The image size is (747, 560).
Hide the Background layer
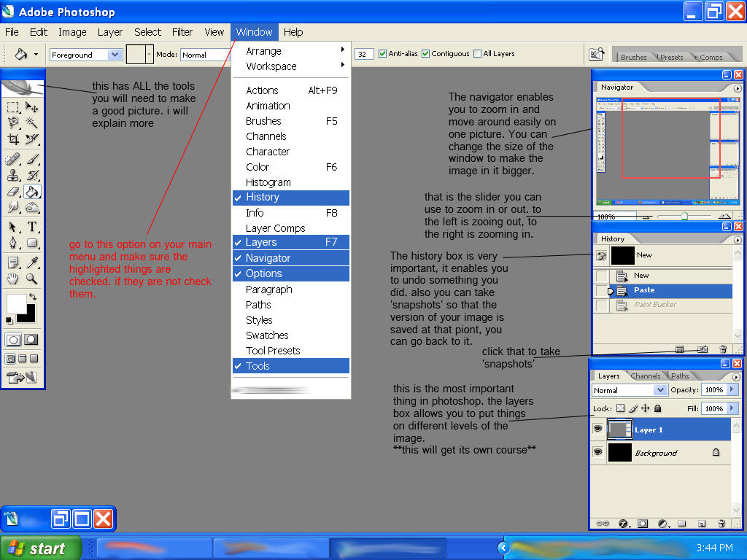[x=598, y=453]
